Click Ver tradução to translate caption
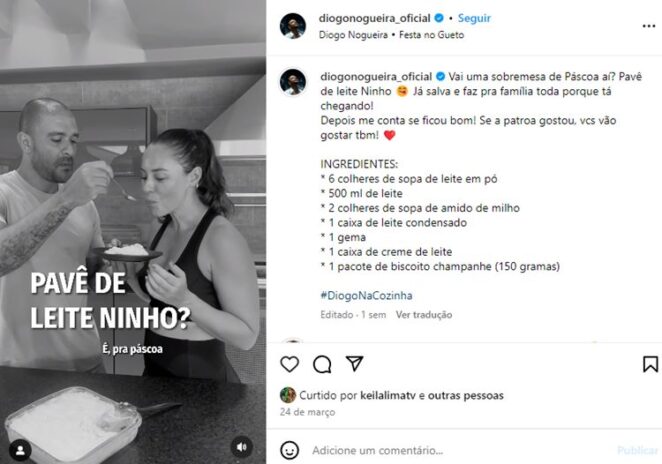Screen dimensions: 662x464 tap(424, 315)
